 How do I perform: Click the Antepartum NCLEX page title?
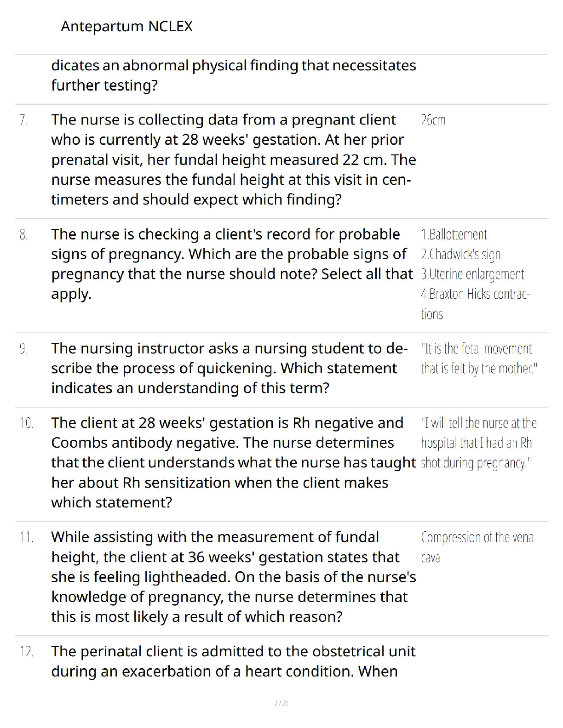126,26
